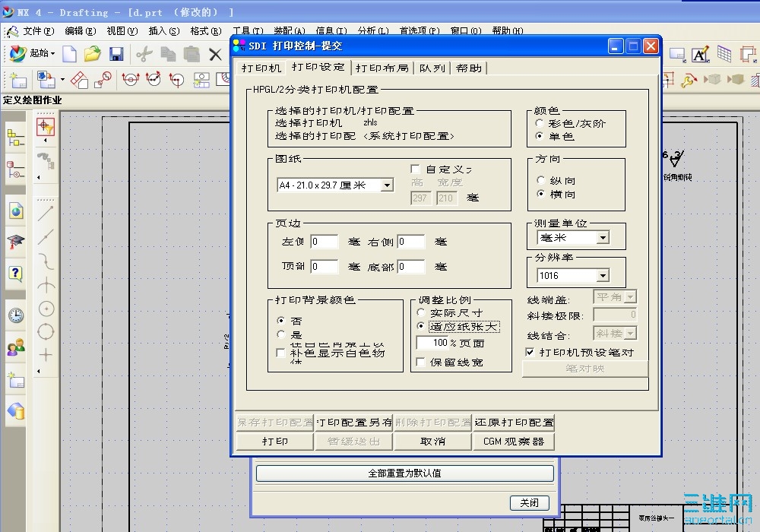Open the Roles people sidebar icon
Image resolution: width=760 pixels, height=532 pixels.
tap(15, 347)
